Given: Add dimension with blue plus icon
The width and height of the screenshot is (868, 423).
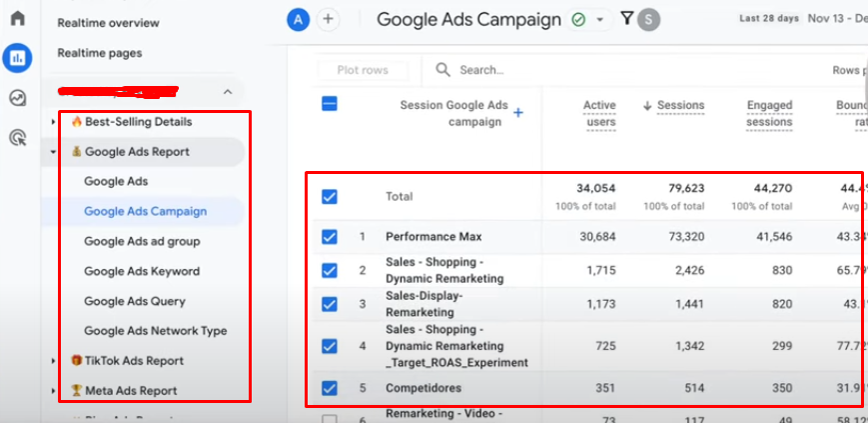Looking at the screenshot, I should (517, 113).
